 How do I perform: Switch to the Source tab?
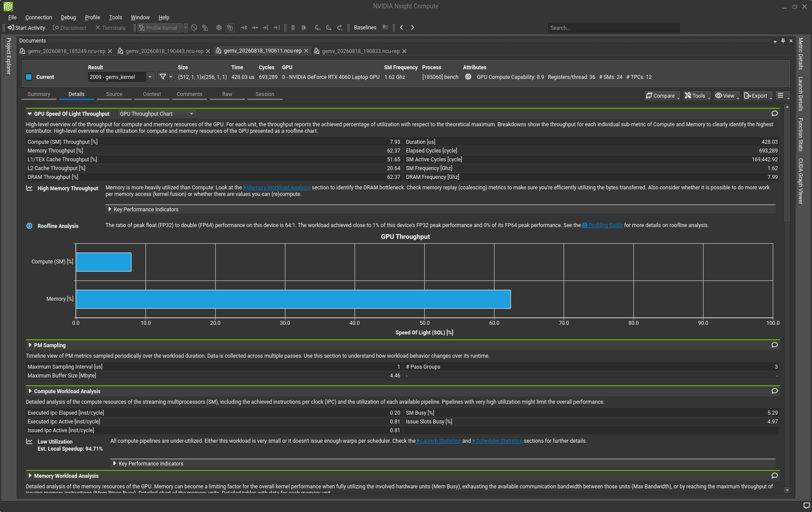pyautogui.click(x=114, y=94)
